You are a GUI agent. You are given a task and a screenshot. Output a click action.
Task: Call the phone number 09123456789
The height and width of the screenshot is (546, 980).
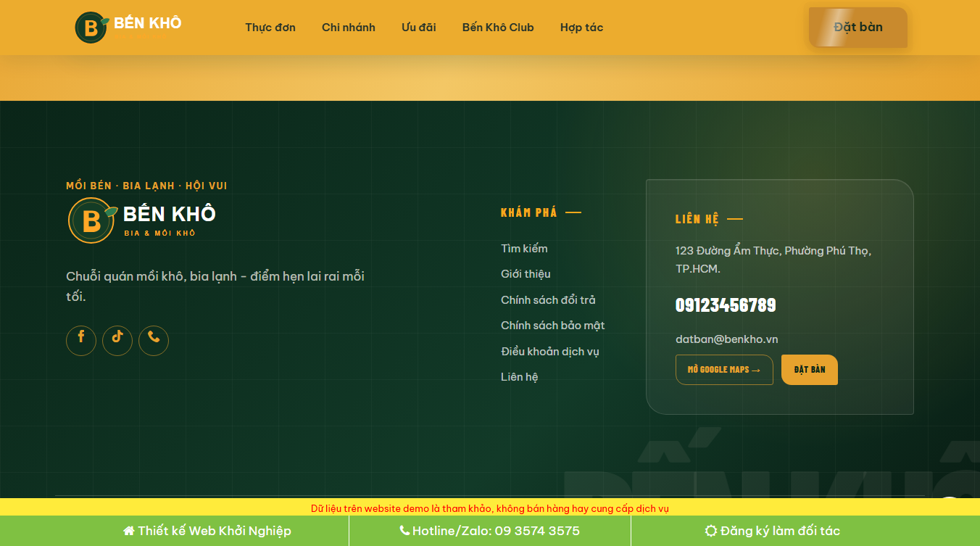pyautogui.click(x=726, y=305)
